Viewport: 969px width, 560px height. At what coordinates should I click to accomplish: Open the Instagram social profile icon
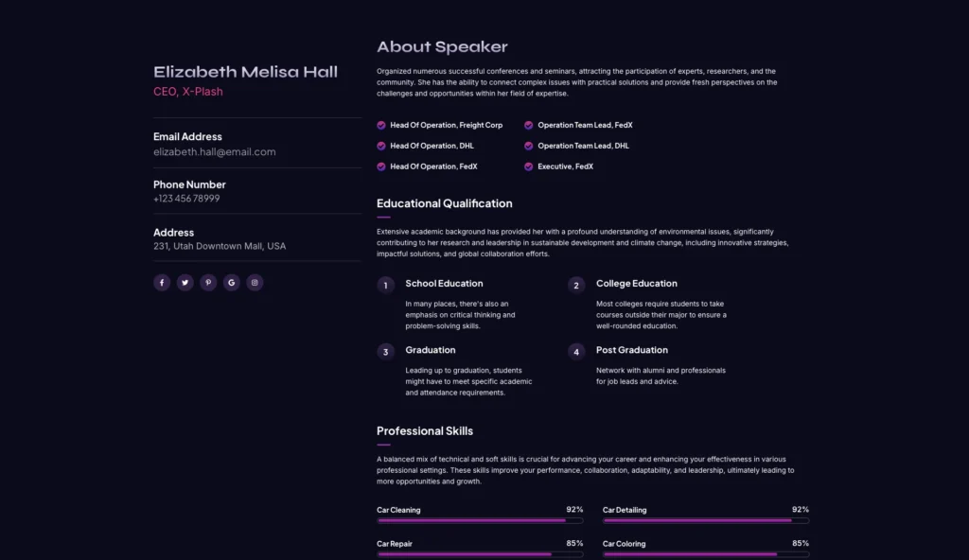[x=255, y=282]
